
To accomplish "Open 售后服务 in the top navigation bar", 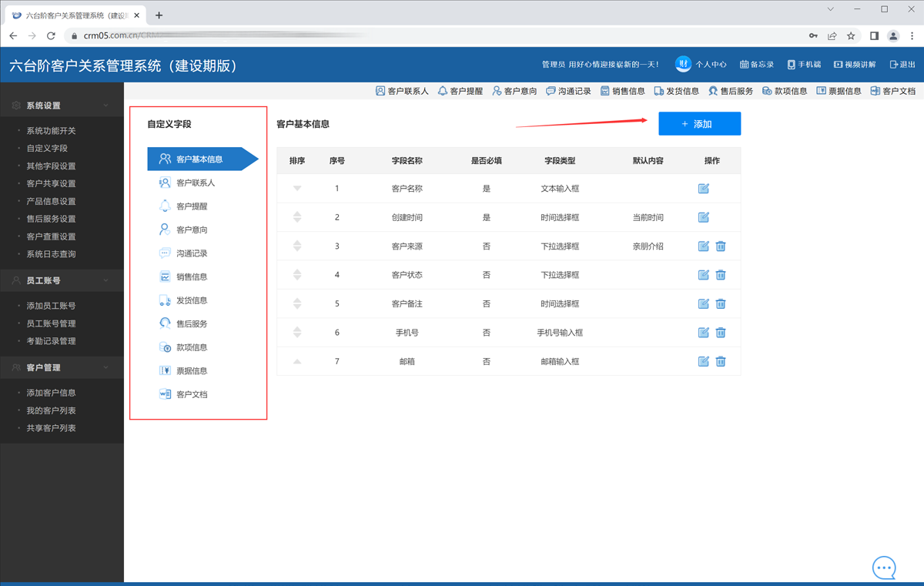I will coord(731,91).
